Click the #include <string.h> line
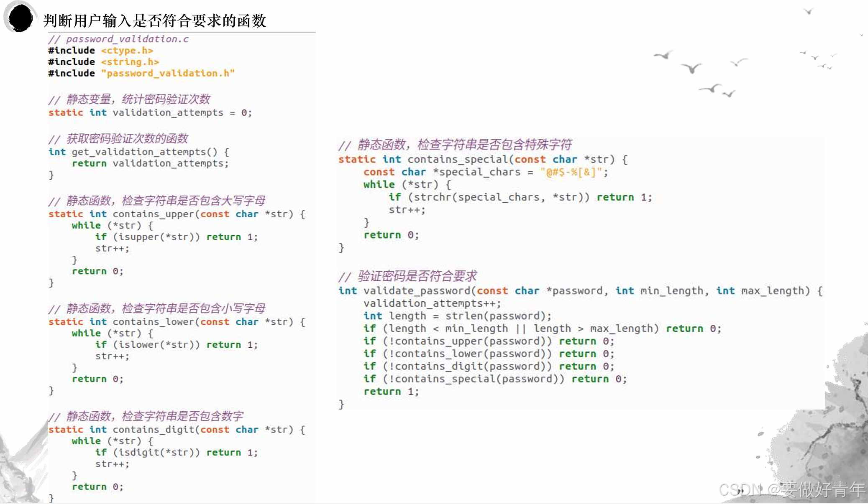The image size is (868, 504). pos(103,62)
